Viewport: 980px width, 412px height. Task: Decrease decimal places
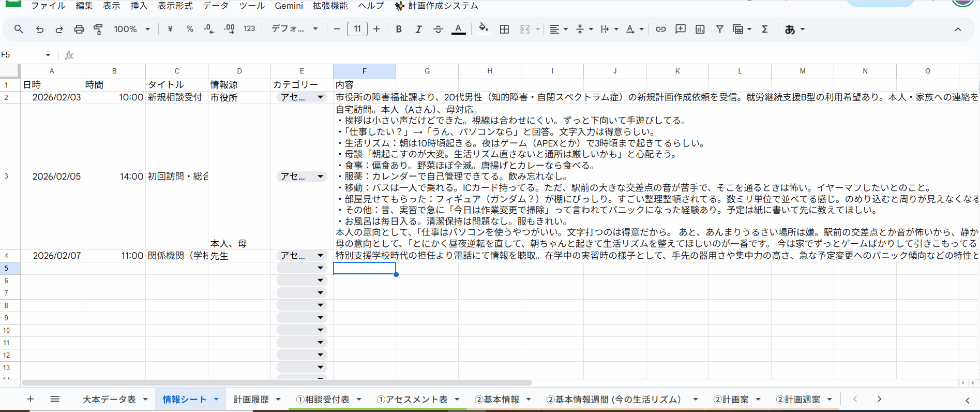(209, 29)
